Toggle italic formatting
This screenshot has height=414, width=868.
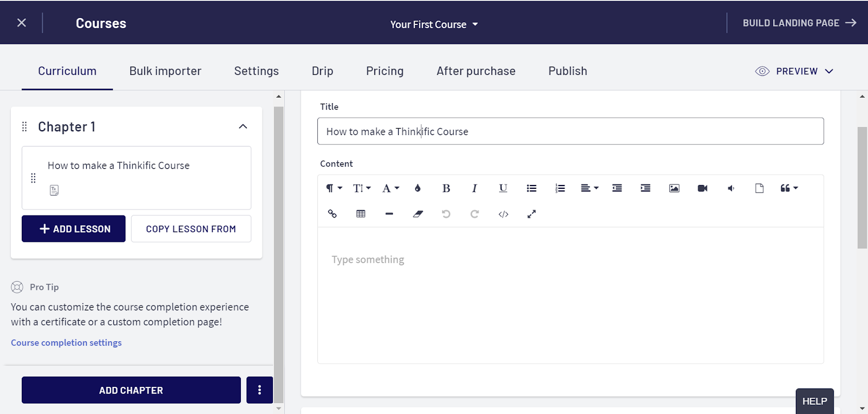pos(475,188)
